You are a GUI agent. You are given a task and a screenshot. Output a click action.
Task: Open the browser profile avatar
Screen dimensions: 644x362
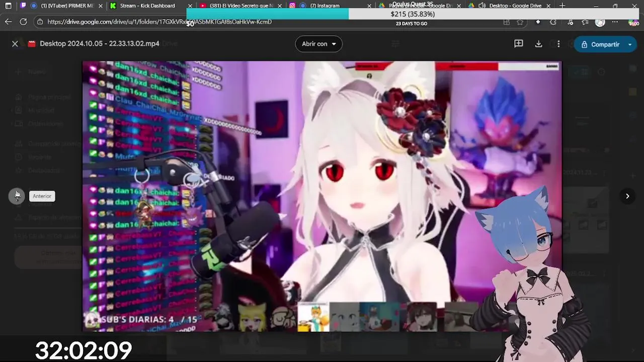[x=600, y=22]
